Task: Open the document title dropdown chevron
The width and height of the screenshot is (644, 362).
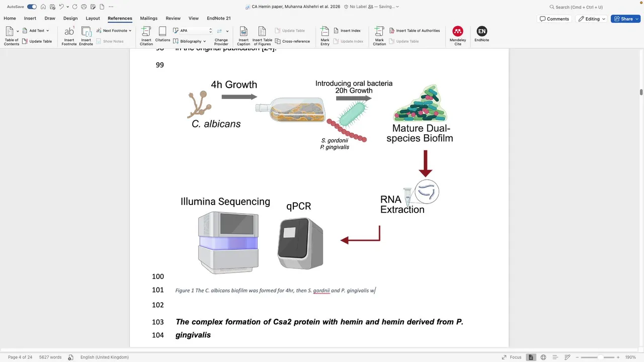Action: [x=397, y=7]
